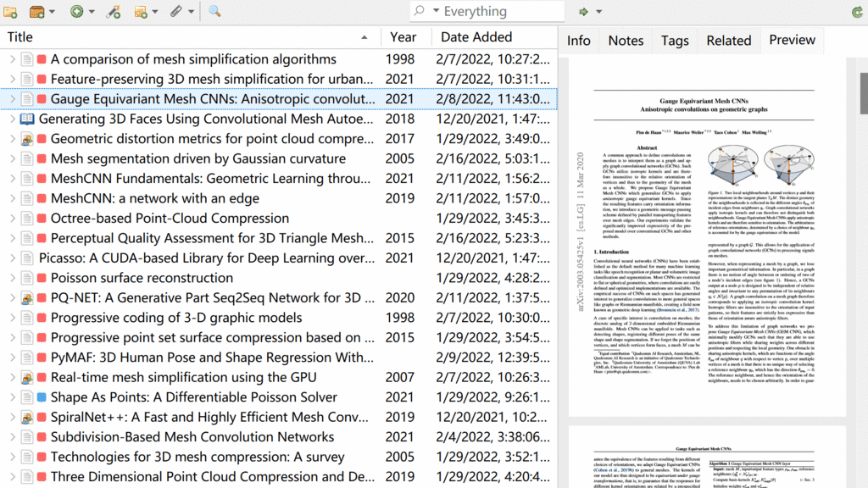Sort items by the Year column
This screenshot has width=868, height=488.
click(404, 36)
